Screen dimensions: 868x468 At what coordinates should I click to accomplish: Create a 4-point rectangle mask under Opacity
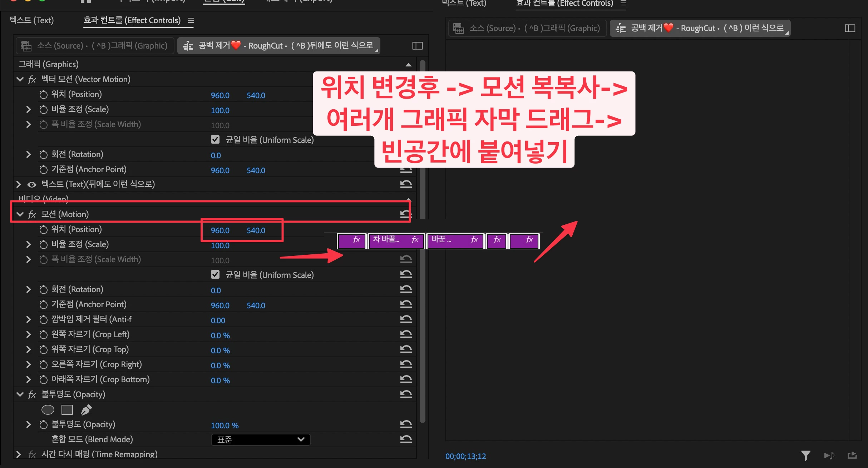point(67,410)
